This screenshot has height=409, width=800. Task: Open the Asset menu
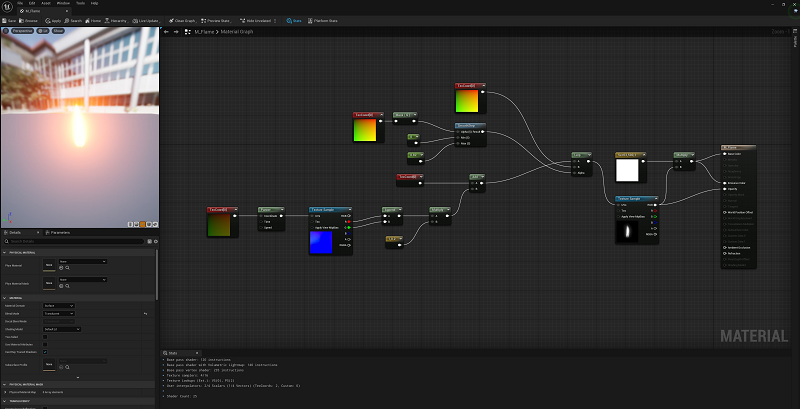coord(46,3)
